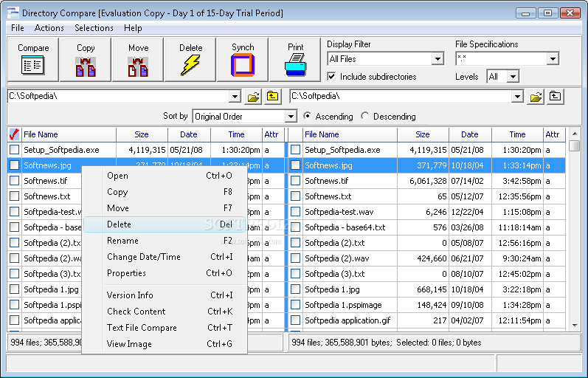This screenshot has width=588, height=378.
Task: Choose Version Info in context menu
Action: point(165,295)
